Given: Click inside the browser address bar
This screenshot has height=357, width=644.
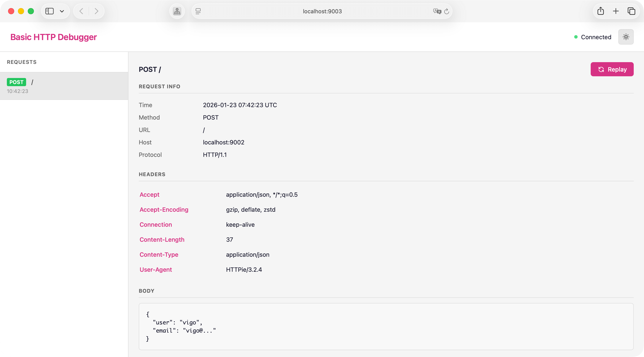Looking at the screenshot, I should tap(322, 11).
